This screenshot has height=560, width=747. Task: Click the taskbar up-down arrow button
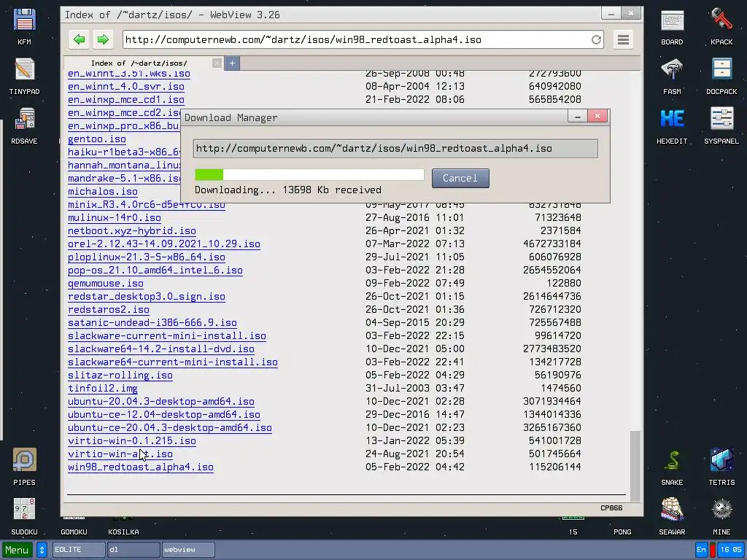[42, 550]
